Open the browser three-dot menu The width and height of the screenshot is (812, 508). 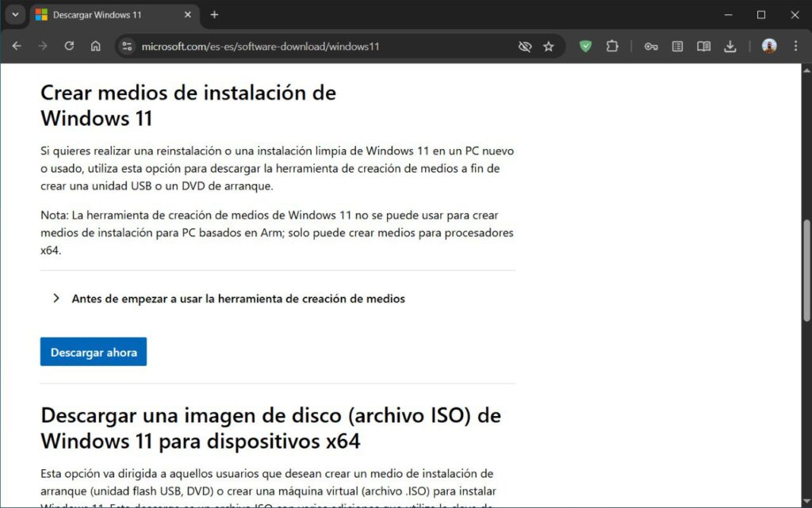tap(796, 46)
